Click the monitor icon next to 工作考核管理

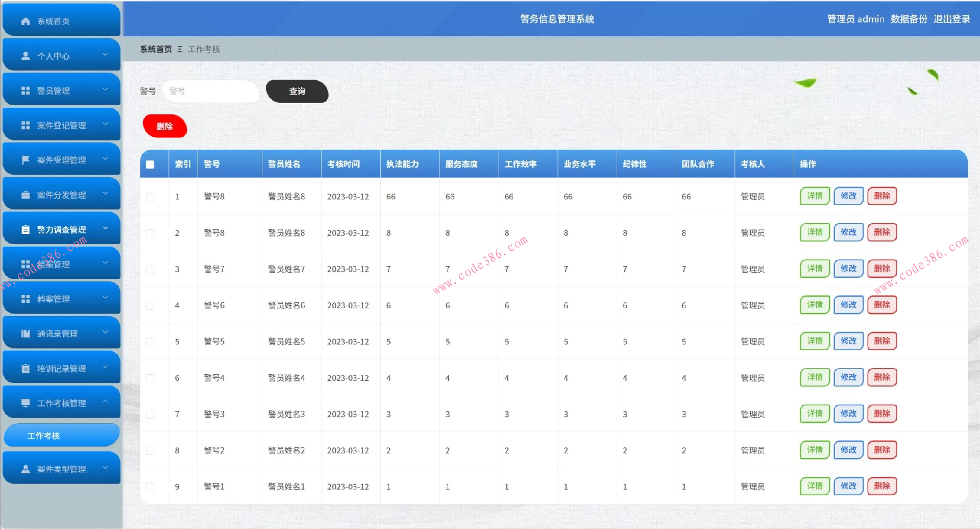point(24,402)
